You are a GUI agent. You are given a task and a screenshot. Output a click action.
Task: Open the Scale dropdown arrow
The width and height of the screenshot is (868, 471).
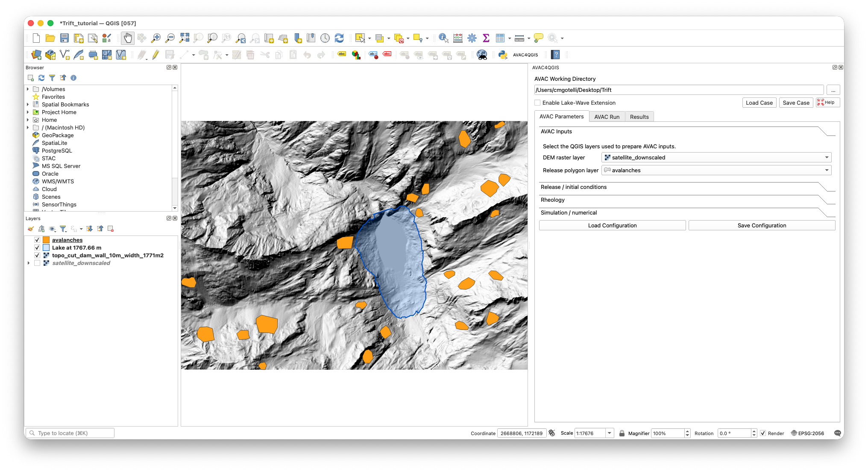click(x=610, y=433)
